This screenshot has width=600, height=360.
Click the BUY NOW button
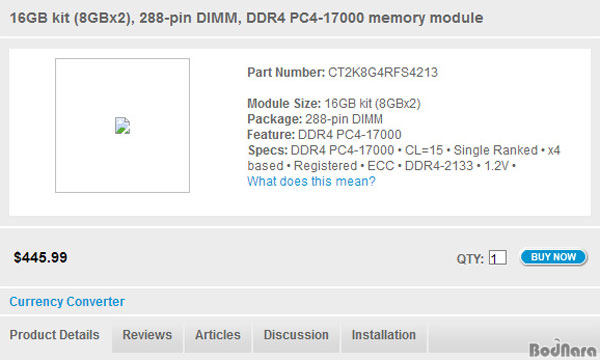(553, 257)
